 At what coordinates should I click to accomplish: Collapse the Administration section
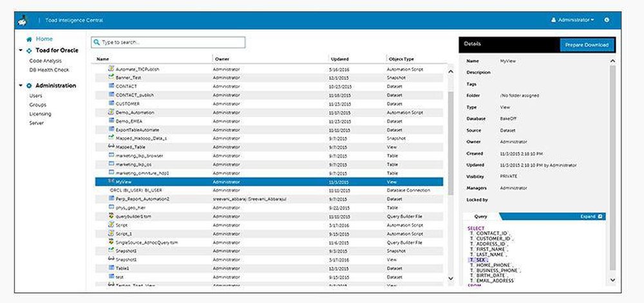pos(21,86)
